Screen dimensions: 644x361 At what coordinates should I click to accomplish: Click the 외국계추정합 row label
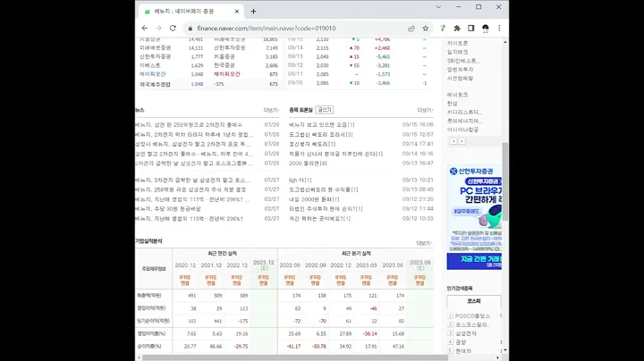click(x=155, y=84)
